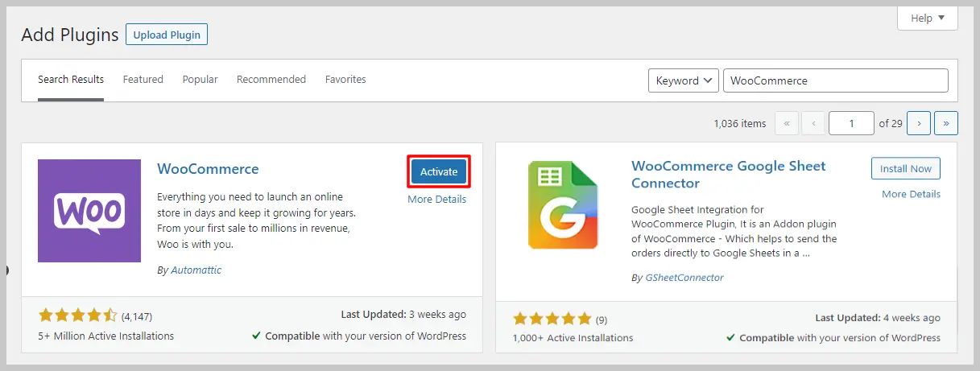Click the plugin search text field
This screenshot has width=980, height=371.
[835, 80]
